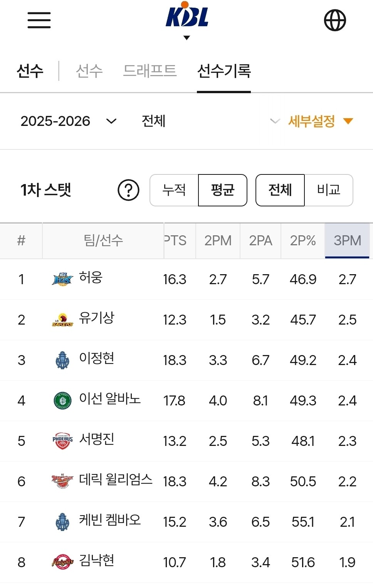Image resolution: width=373 pixels, height=588 pixels.
Task: Click the Phoebus team logo
Action: (62, 441)
